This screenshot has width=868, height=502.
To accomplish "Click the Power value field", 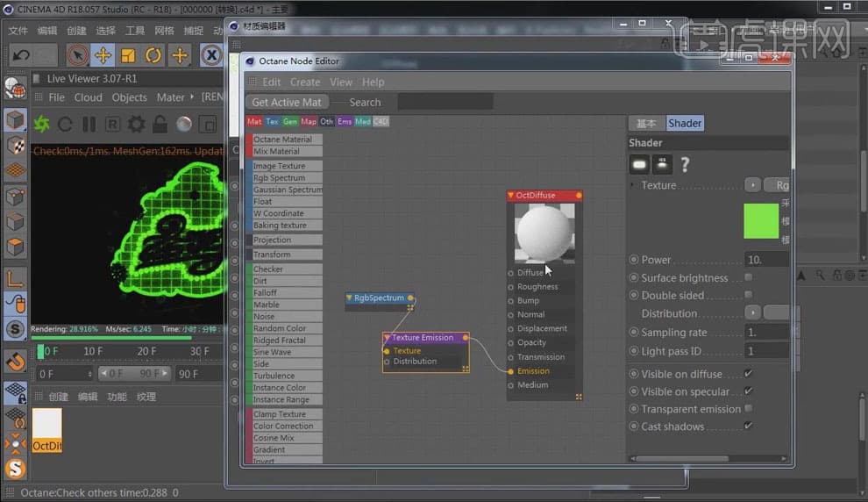I will (x=766, y=259).
